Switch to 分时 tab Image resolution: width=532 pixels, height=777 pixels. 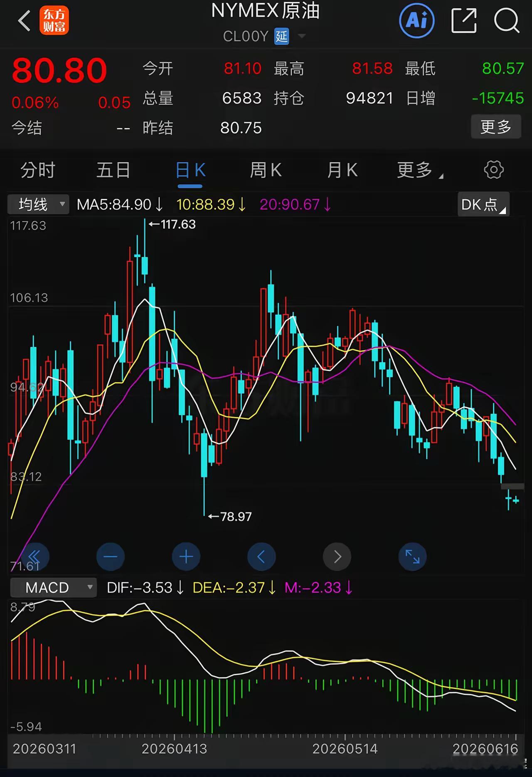click(x=38, y=170)
